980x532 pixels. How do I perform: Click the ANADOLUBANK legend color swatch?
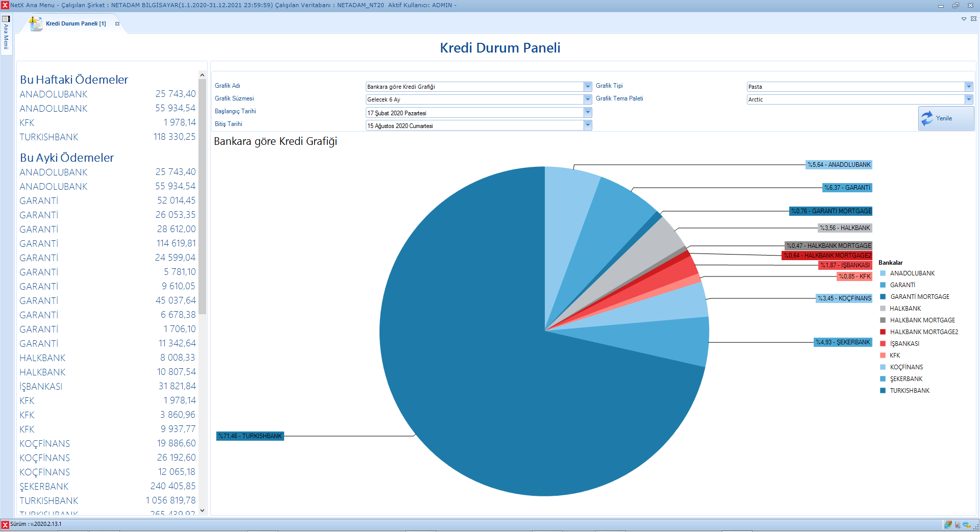click(x=883, y=273)
